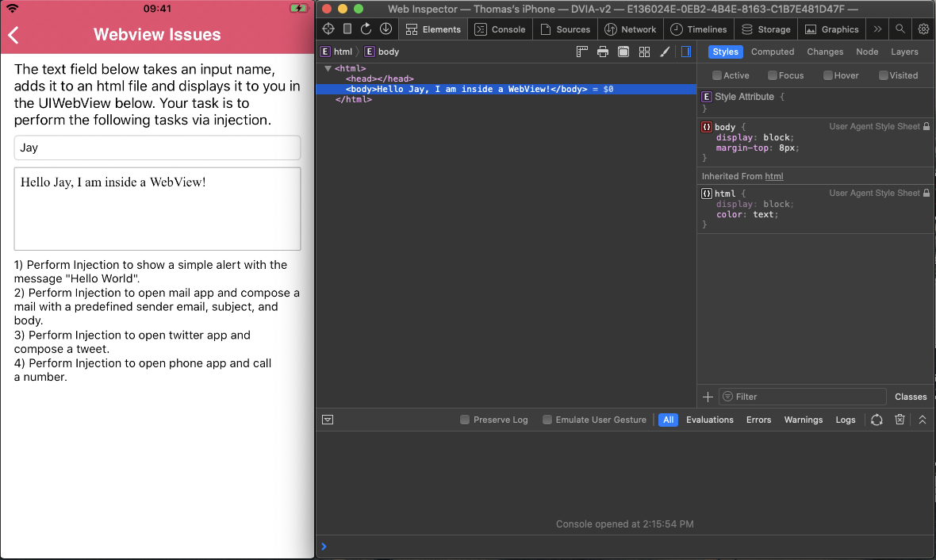Screen dimensions: 936x560
Task: Select Errors in the console scope bar
Action: pos(758,420)
